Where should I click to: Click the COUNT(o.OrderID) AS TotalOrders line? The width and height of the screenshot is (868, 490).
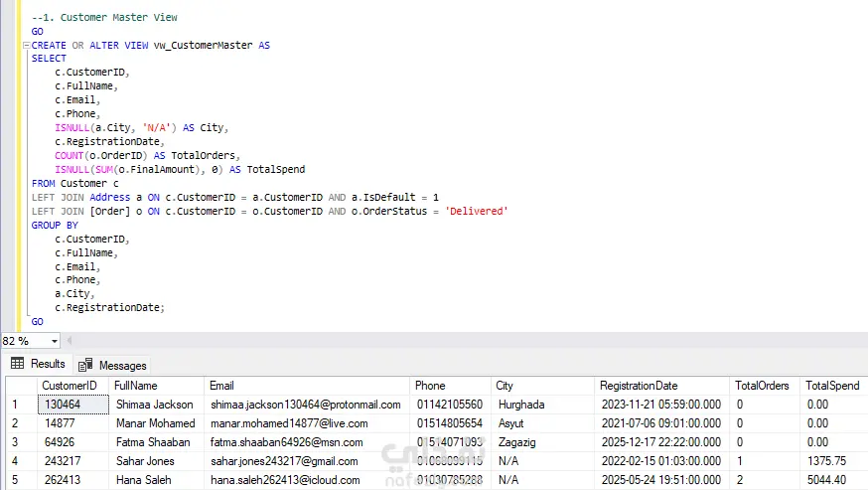pos(147,156)
